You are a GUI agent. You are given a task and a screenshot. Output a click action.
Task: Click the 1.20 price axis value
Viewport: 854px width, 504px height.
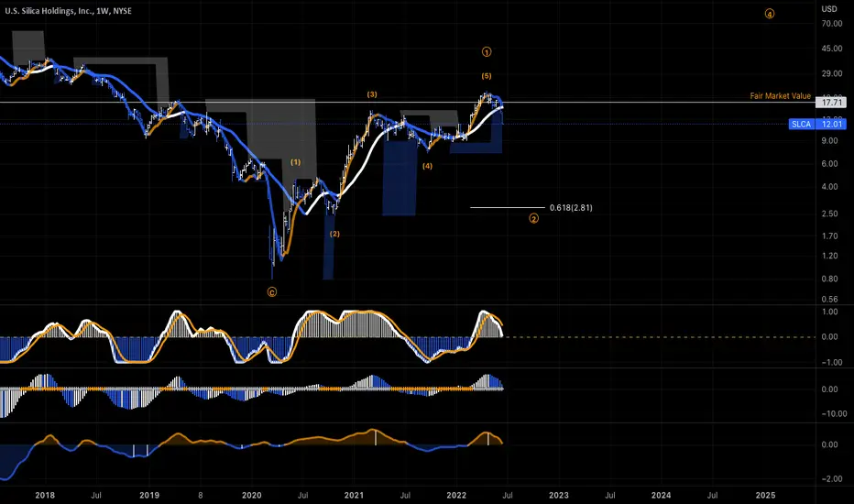click(x=829, y=256)
